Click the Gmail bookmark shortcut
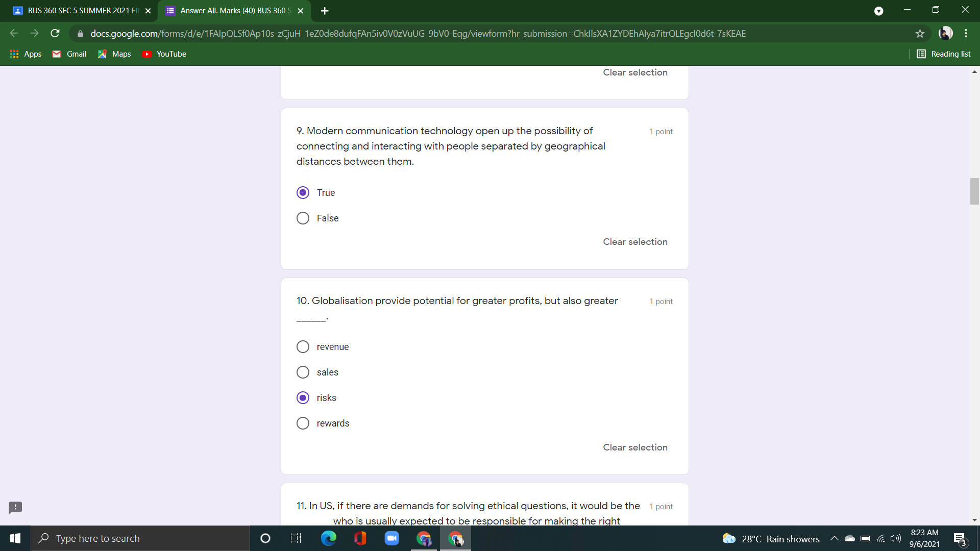980x551 pixels. [68, 54]
